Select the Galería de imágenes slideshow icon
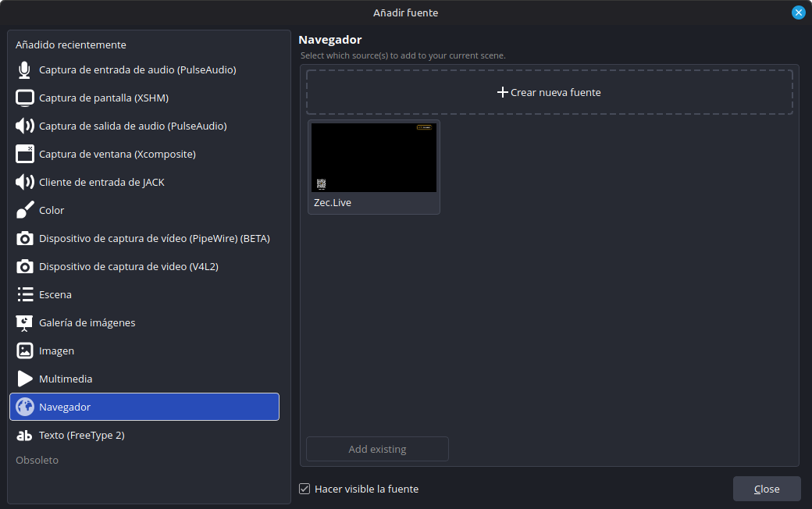812x509 pixels. [x=24, y=323]
